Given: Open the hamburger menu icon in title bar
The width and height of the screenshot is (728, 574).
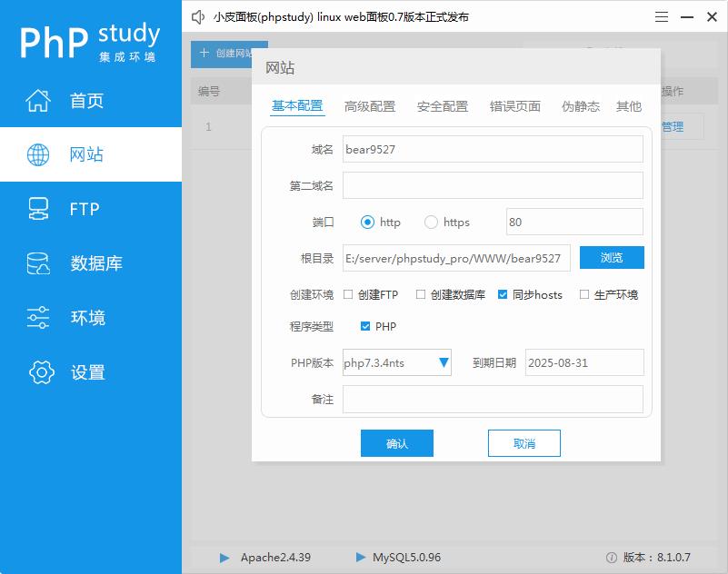Looking at the screenshot, I should click(662, 17).
